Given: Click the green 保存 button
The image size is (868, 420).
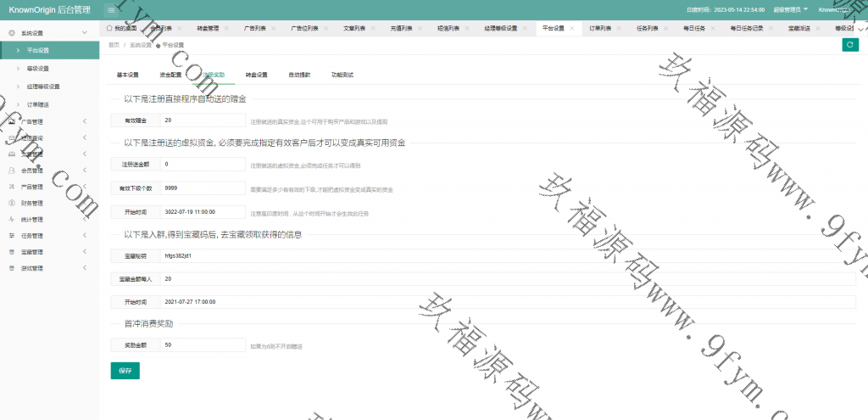Looking at the screenshot, I should pyautogui.click(x=125, y=371).
